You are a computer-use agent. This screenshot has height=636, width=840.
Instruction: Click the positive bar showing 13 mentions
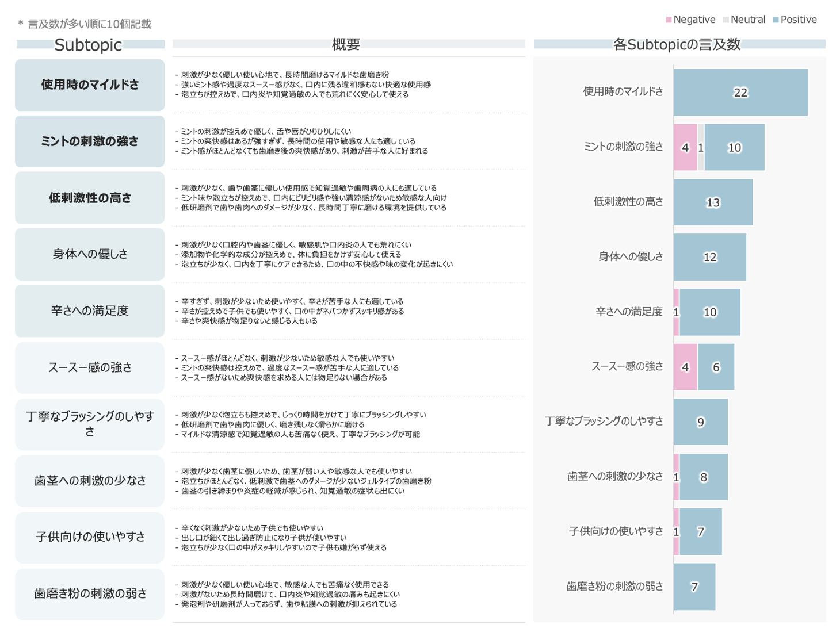(713, 202)
